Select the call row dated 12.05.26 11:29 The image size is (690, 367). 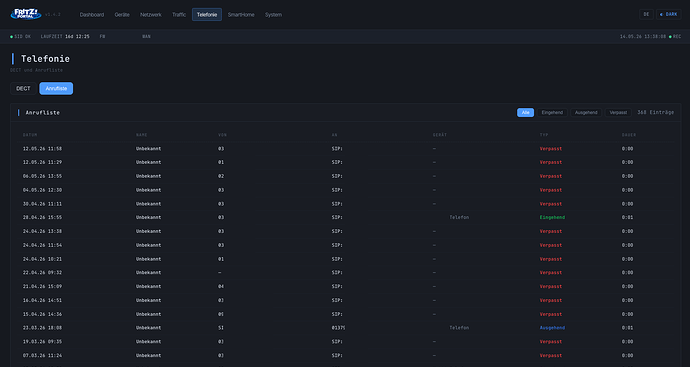[345, 162]
